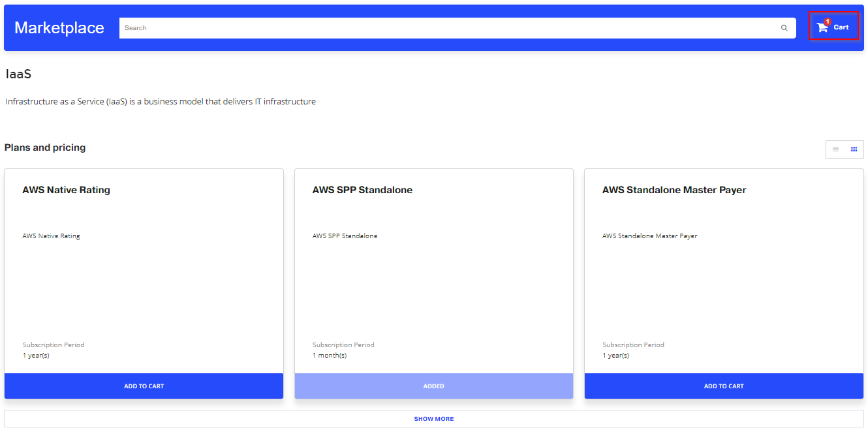Click AWS Standalone Master Payer description text
Image resolution: width=868 pixels, height=432 pixels.
(649, 236)
